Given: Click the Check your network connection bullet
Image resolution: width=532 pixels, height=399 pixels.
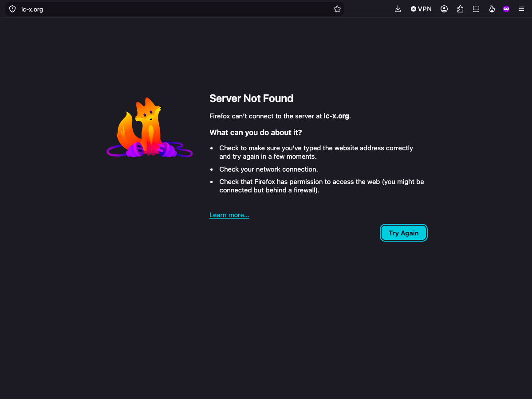Looking at the screenshot, I should [268, 169].
